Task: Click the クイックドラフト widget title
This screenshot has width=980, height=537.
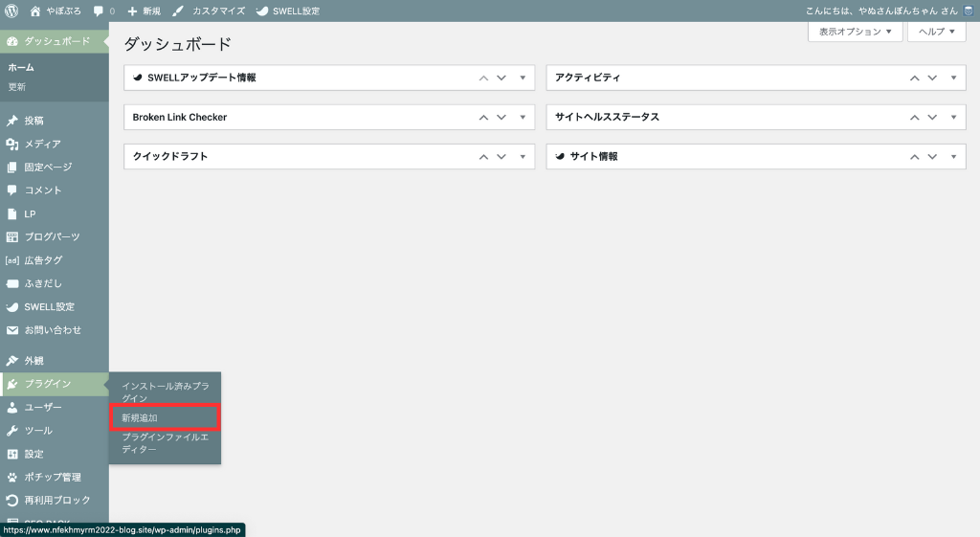Action: [170, 156]
